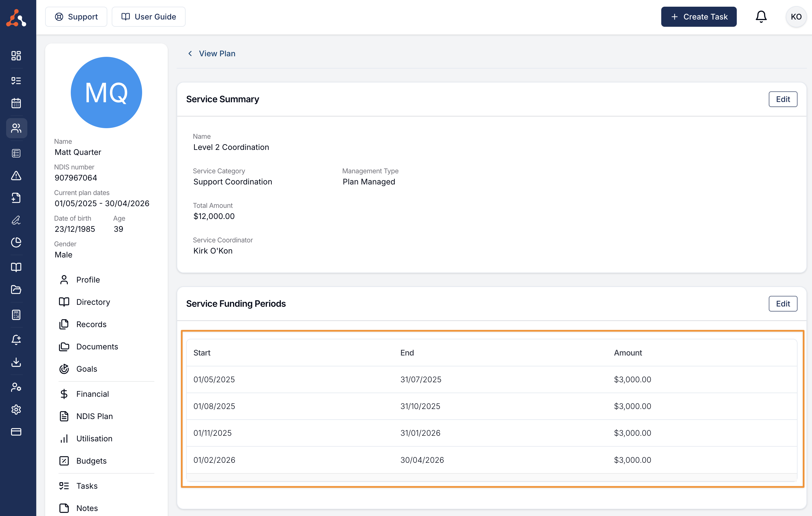Open the dashboard grid icon in sidebar

click(16, 56)
